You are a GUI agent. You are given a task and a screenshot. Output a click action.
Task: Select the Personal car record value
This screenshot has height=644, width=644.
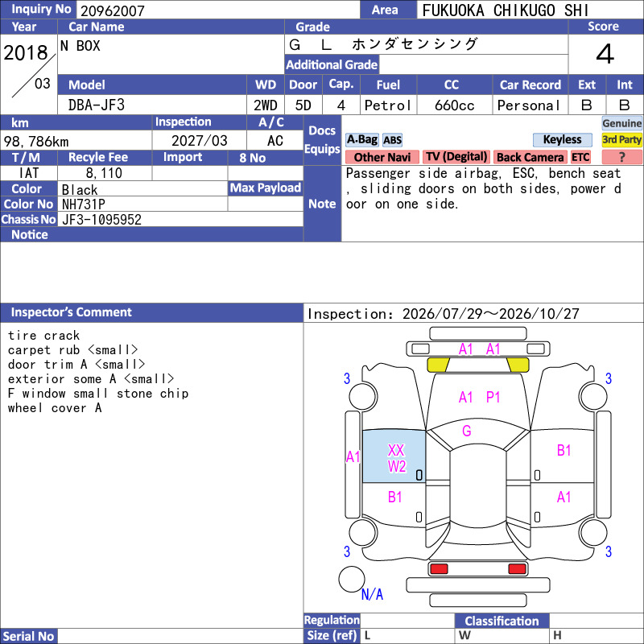[529, 105]
